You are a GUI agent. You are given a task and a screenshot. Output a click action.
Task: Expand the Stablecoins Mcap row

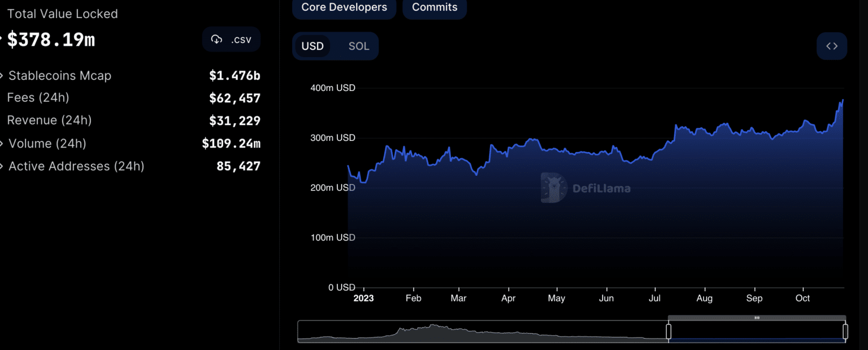2,76
